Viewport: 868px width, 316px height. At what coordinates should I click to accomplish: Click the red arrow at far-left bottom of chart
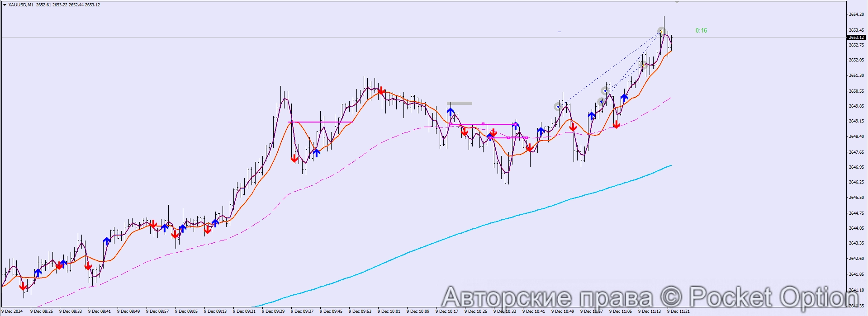(x=23, y=286)
